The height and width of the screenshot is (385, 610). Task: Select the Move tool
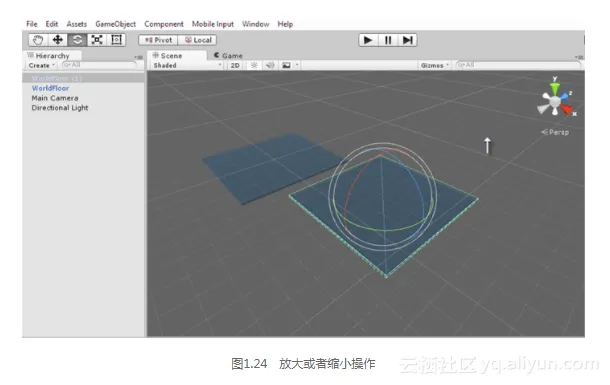[58, 40]
